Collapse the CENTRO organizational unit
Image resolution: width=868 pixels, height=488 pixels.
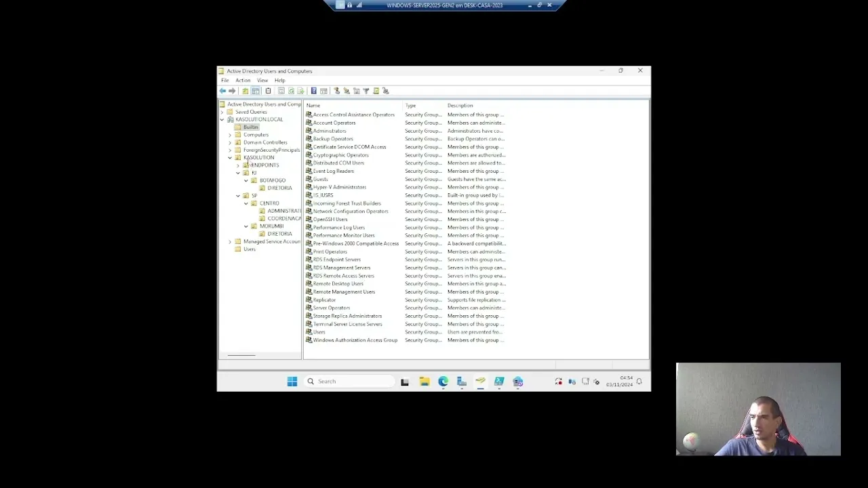coord(246,203)
